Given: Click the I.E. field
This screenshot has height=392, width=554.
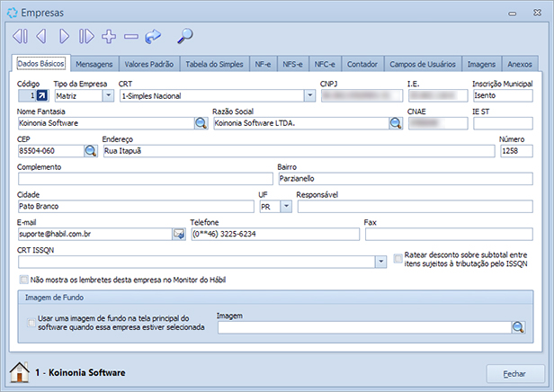Looking at the screenshot, I should tap(438, 95).
